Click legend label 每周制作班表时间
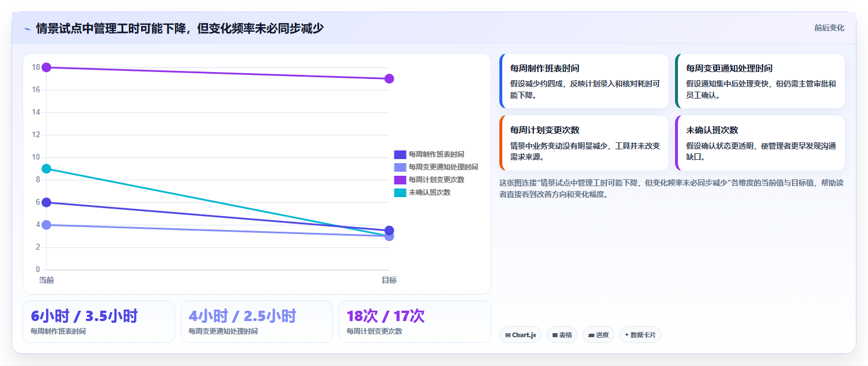Viewport: 868px width, 366px height. [436, 154]
